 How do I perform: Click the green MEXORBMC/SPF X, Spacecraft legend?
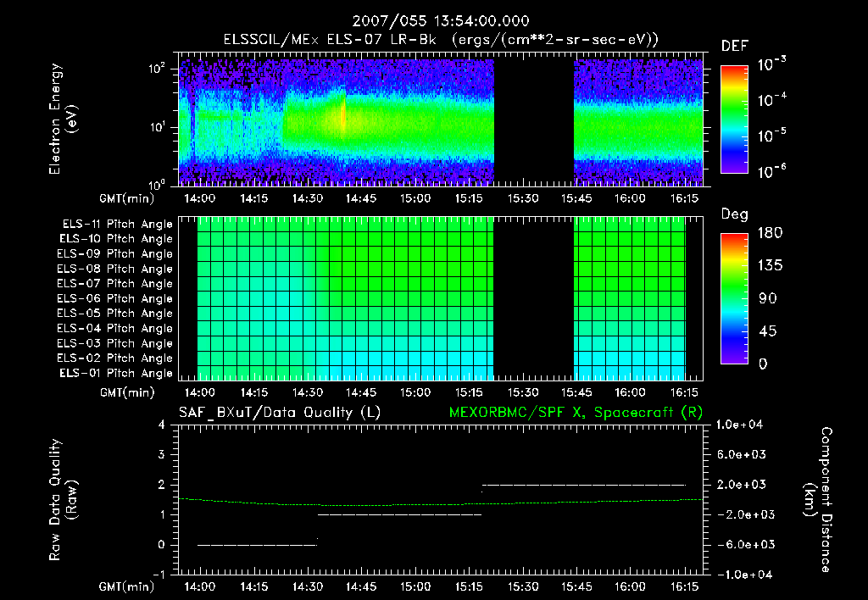[576, 413]
